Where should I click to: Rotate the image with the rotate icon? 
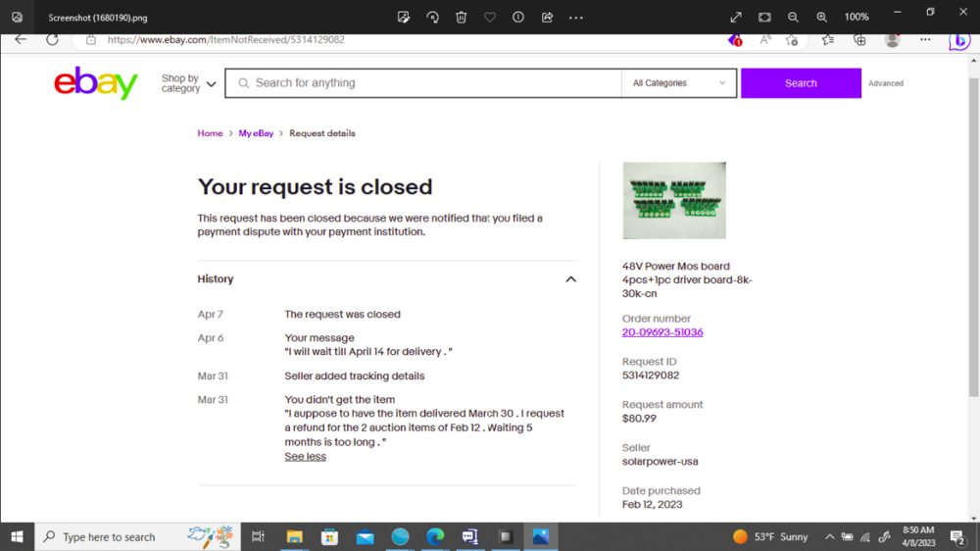432,18
